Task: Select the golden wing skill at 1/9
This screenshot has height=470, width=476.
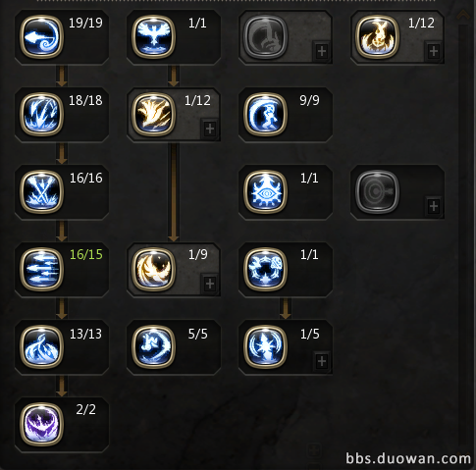Action: coord(153,269)
